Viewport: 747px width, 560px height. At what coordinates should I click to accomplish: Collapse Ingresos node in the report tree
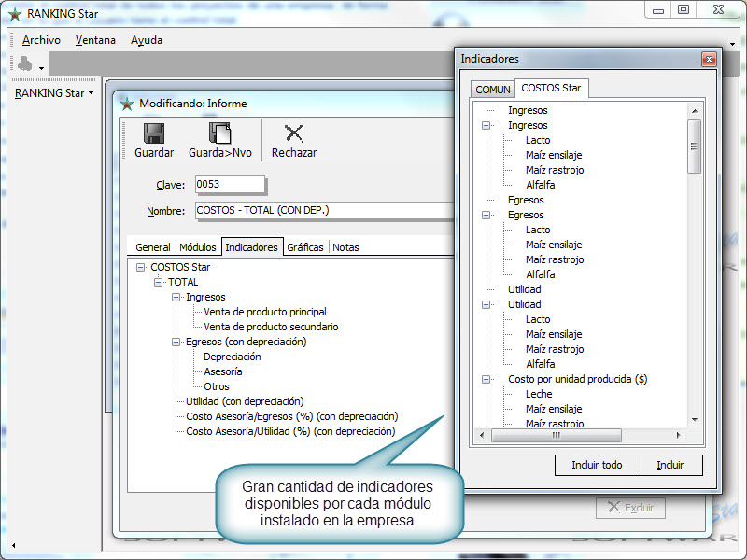pyautogui.click(x=176, y=297)
